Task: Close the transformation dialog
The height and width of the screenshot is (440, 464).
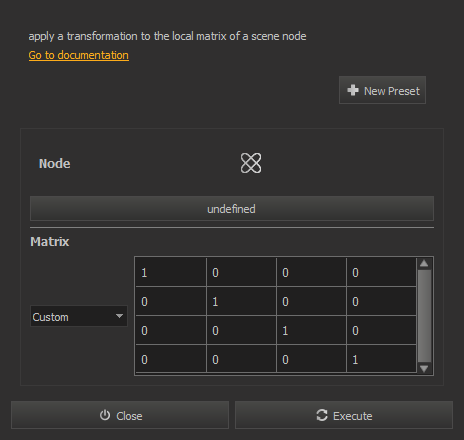Action: (x=120, y=415)
